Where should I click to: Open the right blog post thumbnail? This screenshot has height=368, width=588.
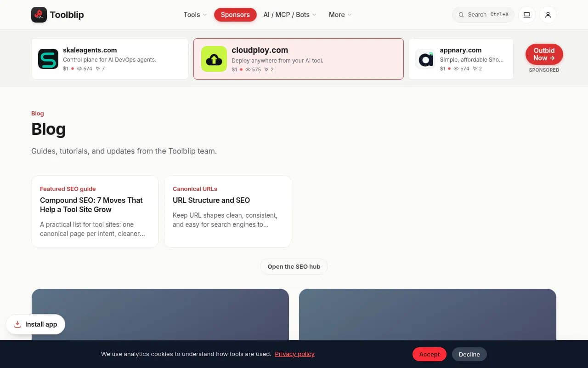tap(428, 315)
